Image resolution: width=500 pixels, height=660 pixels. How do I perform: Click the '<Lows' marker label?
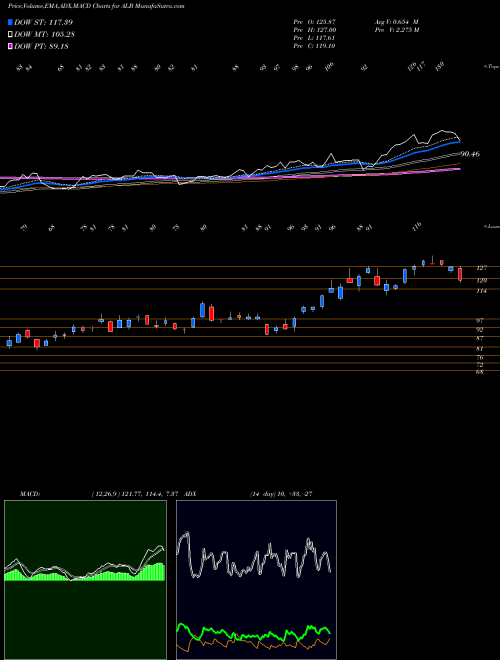point(492,226)
